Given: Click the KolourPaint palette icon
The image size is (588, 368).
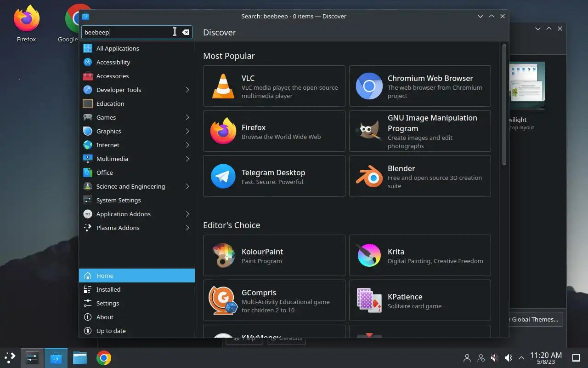Looking at the screenshot, I should point(223,255).
